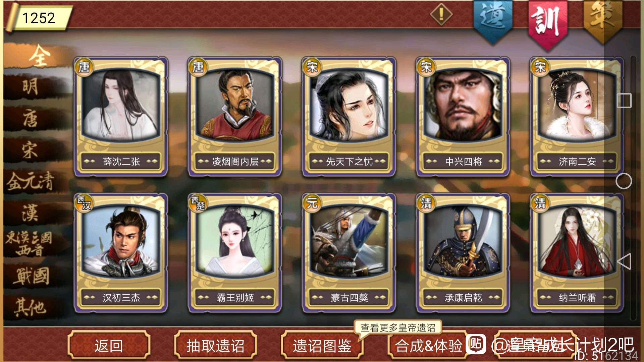Viewport: 644px width, 362px height.
Task: Switch to the 金元清 filter
Action: [30, 181]
